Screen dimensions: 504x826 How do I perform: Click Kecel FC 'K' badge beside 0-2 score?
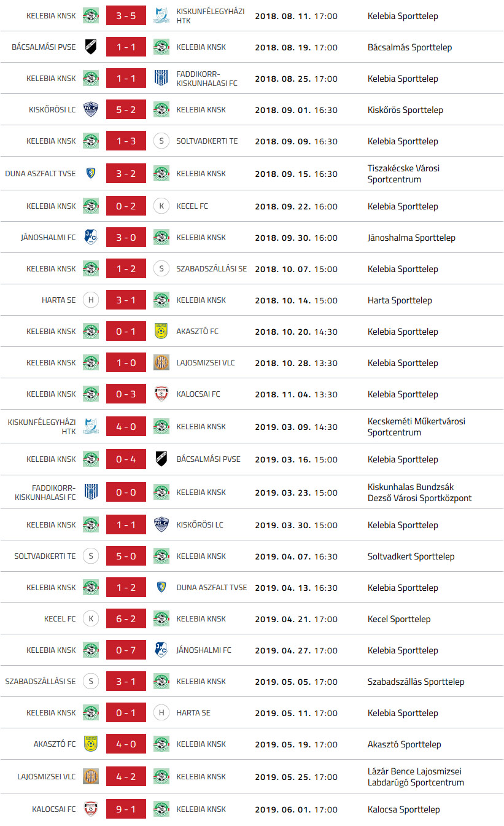(161, 206)
